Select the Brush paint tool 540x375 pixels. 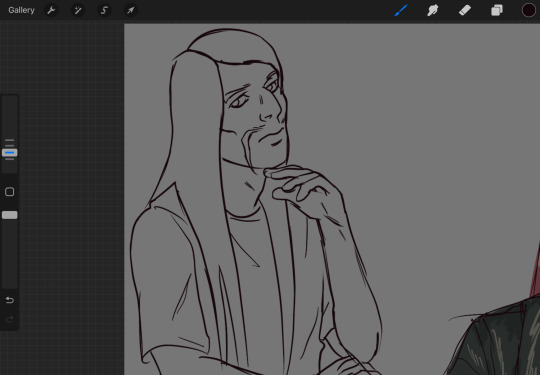(401, 10)
